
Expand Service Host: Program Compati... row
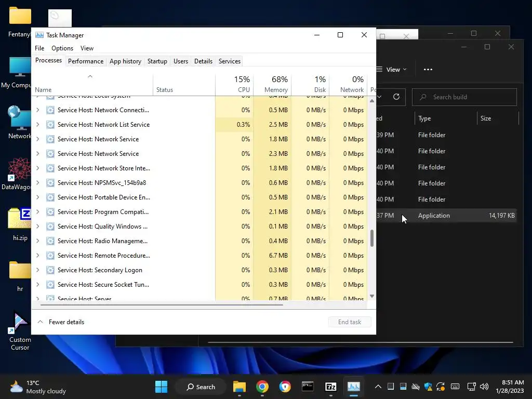(x=37, y=212)
